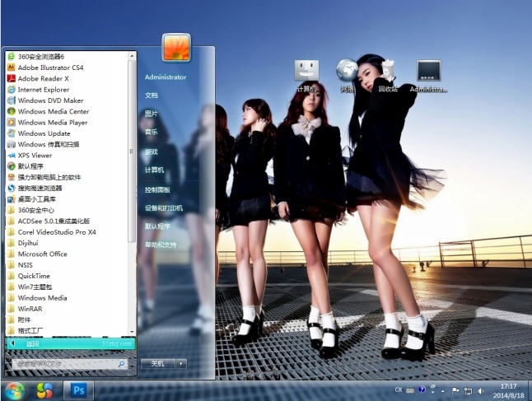Select the 回收站 desktop icon
The image size is (532, 401).
coord(388,76)
